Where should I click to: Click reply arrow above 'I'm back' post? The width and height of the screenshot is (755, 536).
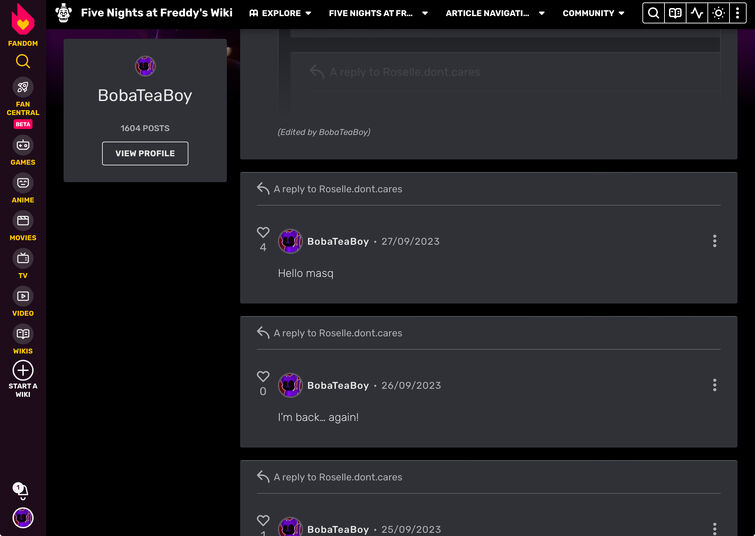tap(263, 332)
